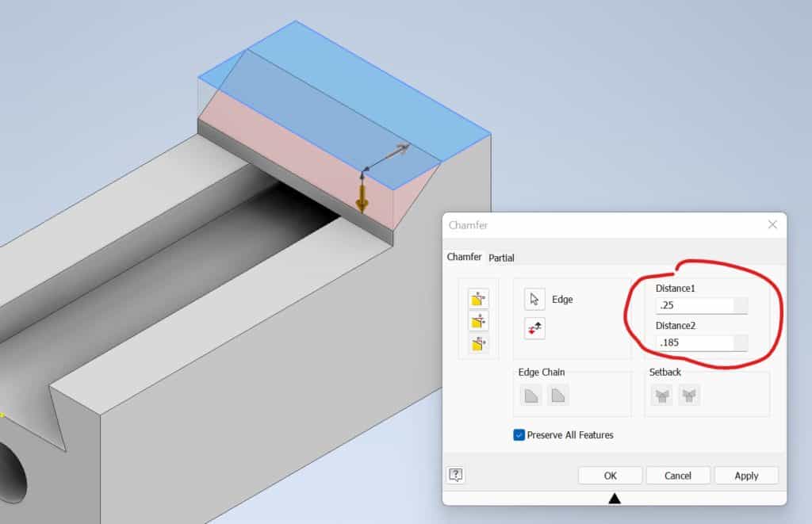Screen dimensions: 812x524
Task: Click the Setback label
Action: [665, 372]
